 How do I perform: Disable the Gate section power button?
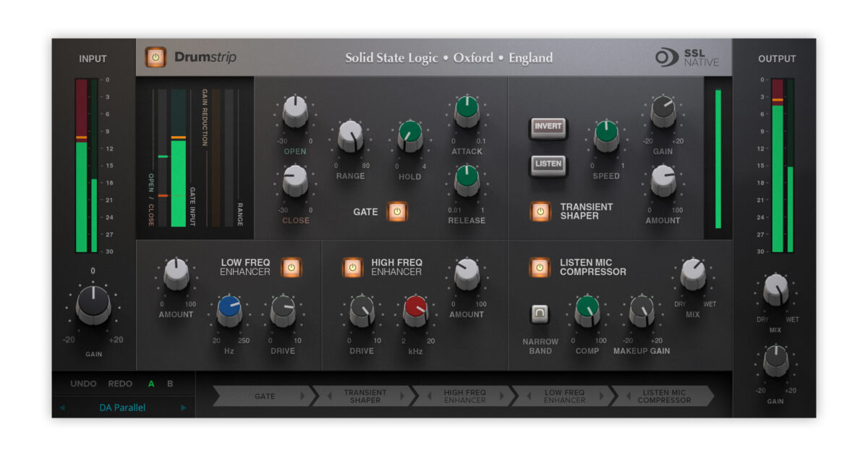pos(396,212)
